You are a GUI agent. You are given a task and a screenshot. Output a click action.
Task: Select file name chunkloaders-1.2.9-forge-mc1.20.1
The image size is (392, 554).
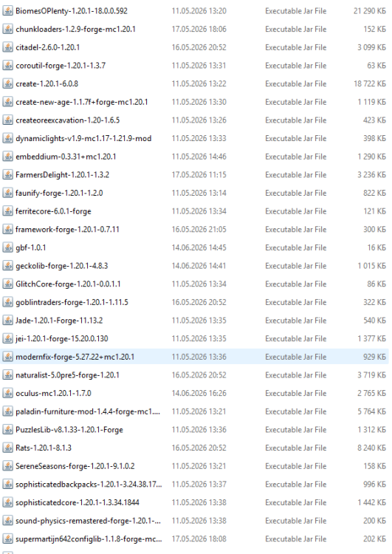[x=75, y=29]
